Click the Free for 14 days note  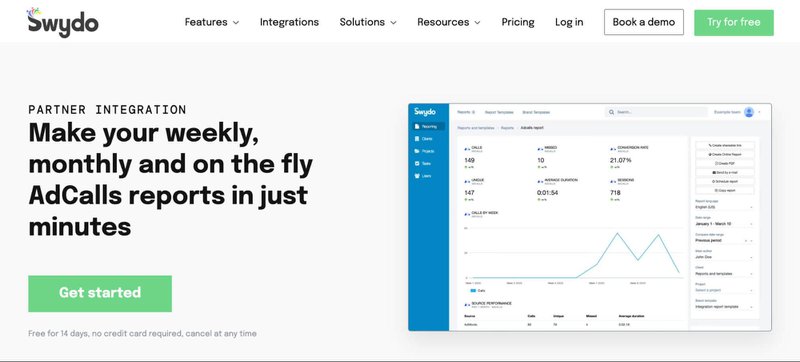click(x=142, y=334)
